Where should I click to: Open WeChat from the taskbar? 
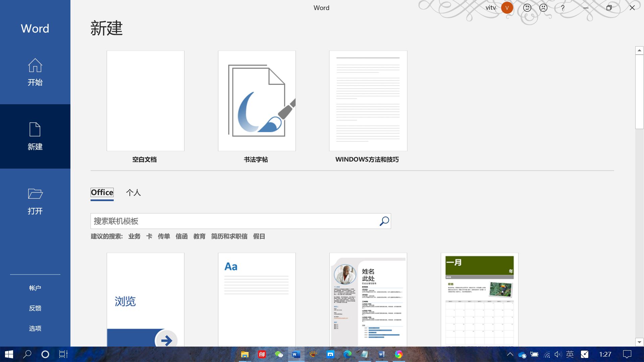279,354
